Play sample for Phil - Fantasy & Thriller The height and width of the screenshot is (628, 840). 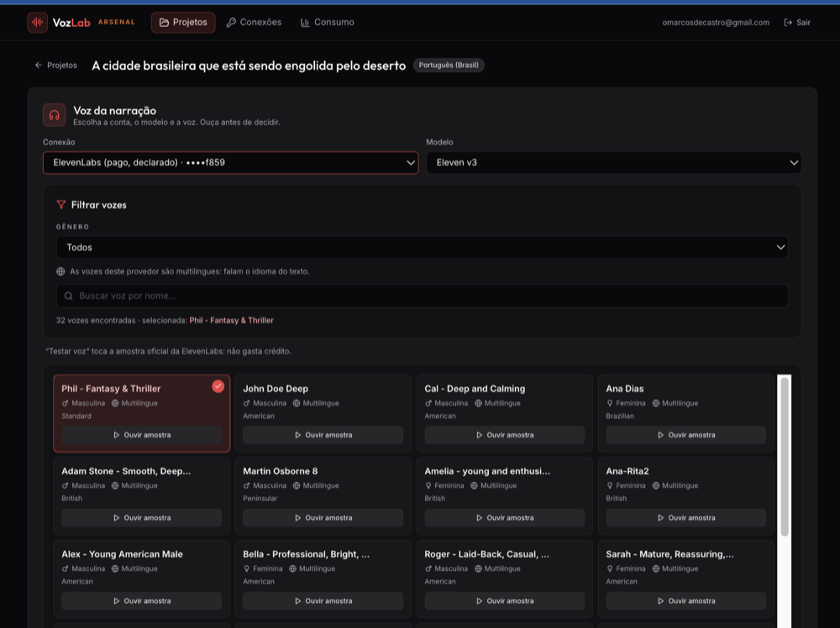point(141,435)
